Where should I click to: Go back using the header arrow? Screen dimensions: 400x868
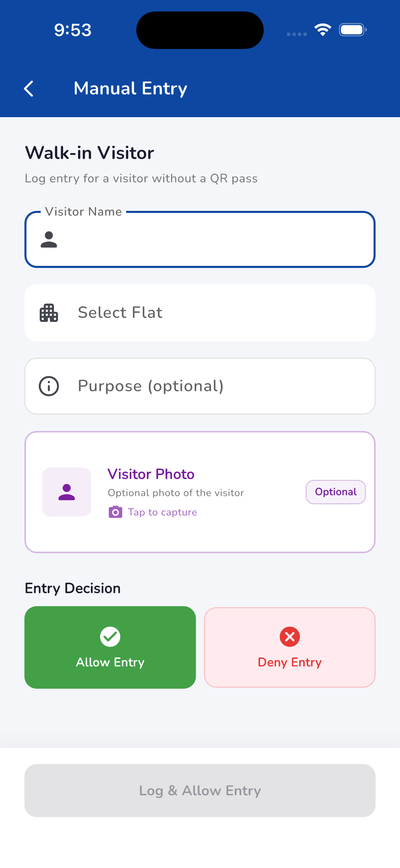pyautogui.click(x=29, y=89)
